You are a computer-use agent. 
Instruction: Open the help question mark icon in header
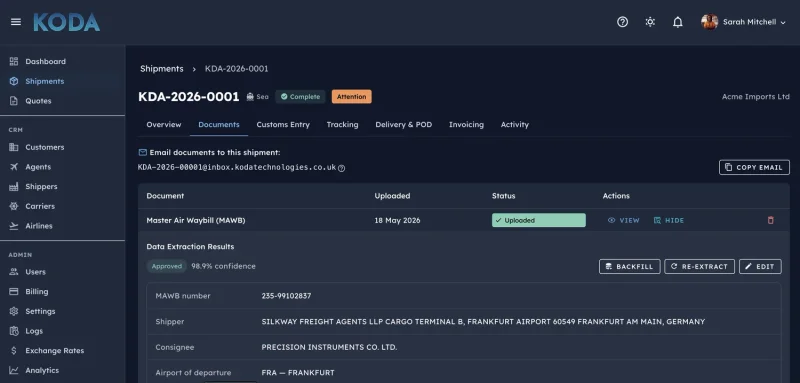pos(622,22)
